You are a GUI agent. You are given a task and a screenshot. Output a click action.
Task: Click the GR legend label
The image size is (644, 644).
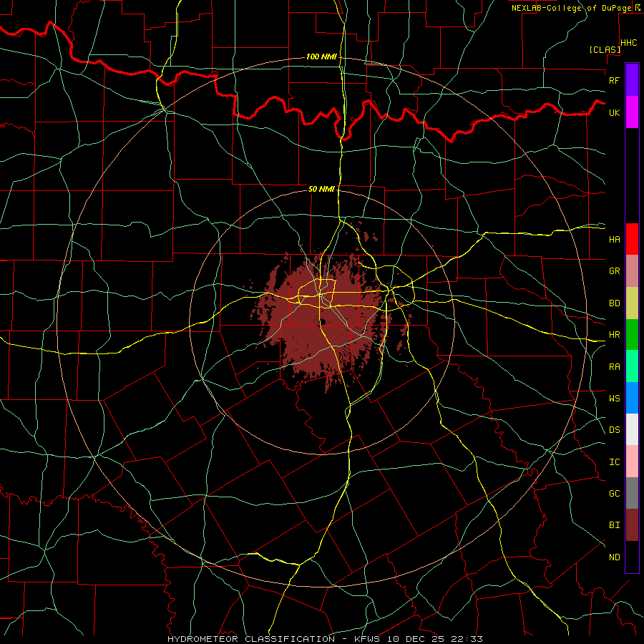[x=614, y=271]
